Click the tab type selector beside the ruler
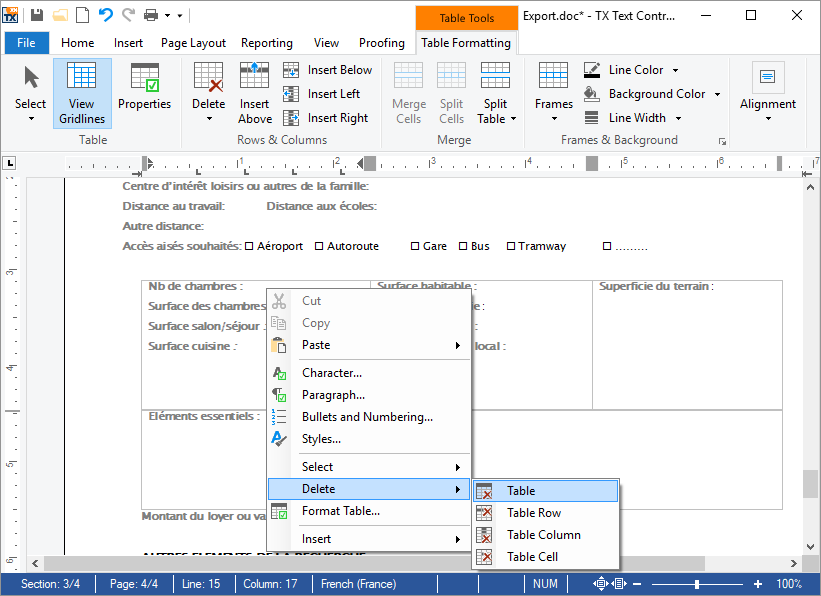The image size is (821, 596). (9, 163)
